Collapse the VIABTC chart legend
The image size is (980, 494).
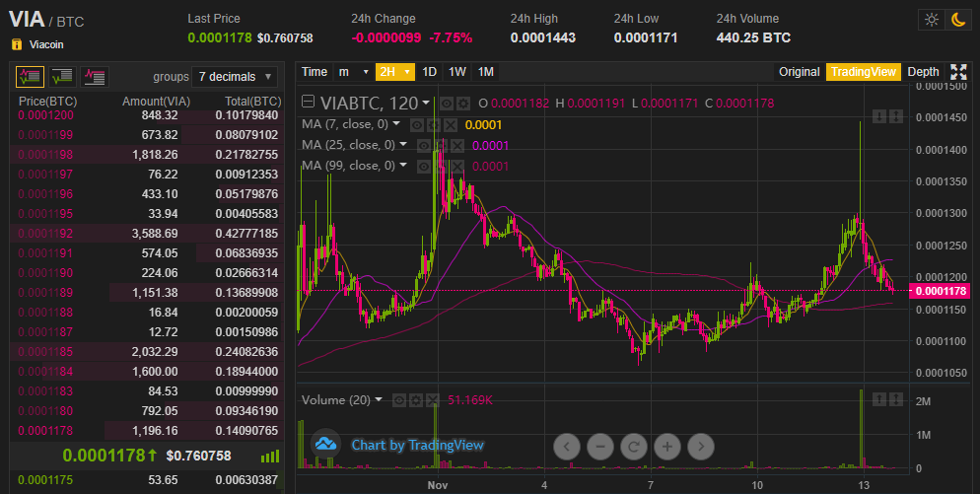[x=308, y=103]
